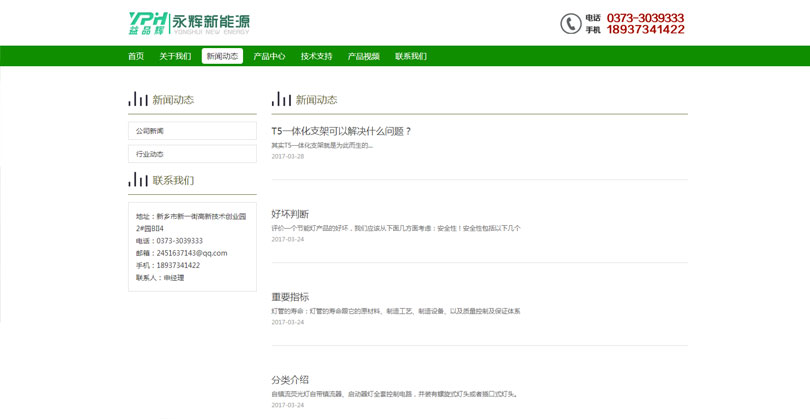Open the 分类介绍 article title
Screen dimensions: 810x419
290,380
